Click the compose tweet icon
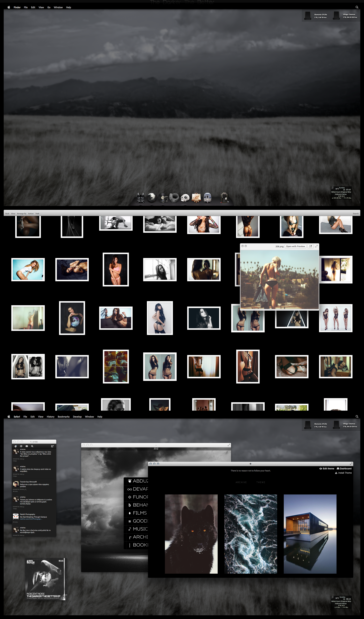Screen dimensions: 364x619 (x=52, y=446)
